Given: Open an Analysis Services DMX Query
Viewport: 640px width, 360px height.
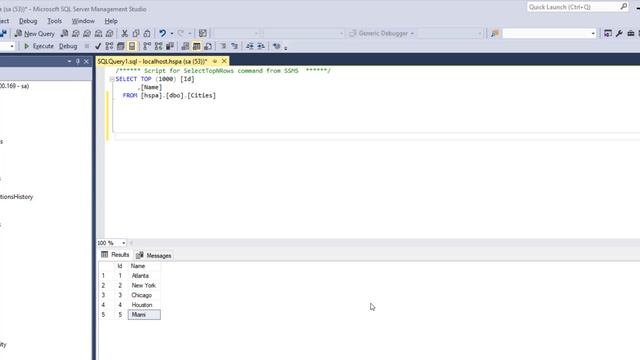Looking at the screenshot, I should point(87,33).
